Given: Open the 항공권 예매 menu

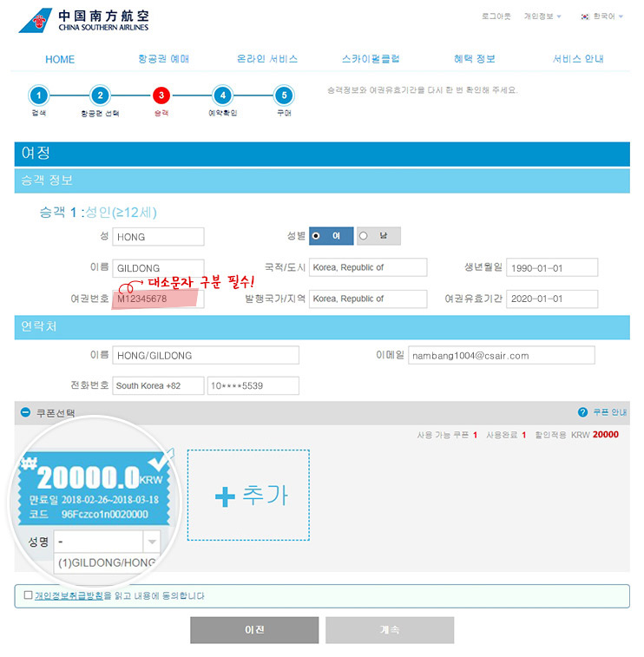Looking at the screenshot, I should click(163, 59).
